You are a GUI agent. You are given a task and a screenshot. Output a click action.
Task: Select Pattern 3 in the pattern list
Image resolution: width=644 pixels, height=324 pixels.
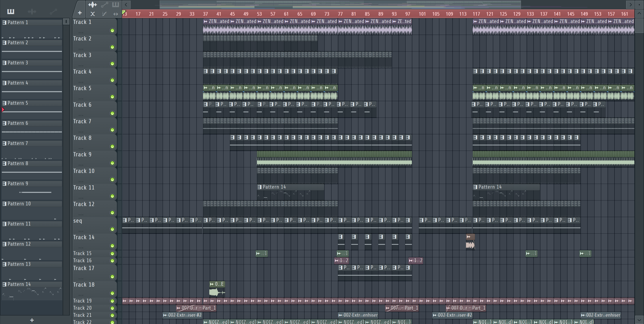(x=32, y=63)
